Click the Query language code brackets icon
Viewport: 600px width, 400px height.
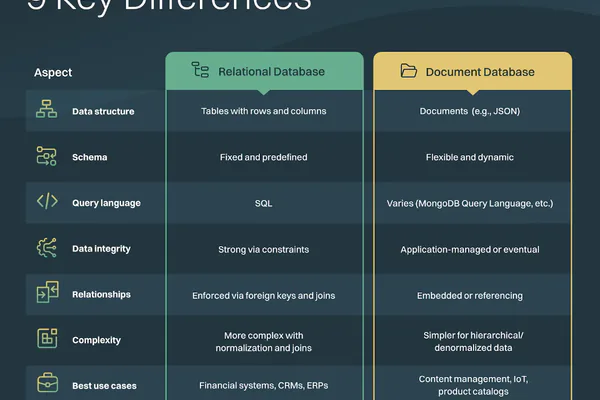[x=47, y=201]
